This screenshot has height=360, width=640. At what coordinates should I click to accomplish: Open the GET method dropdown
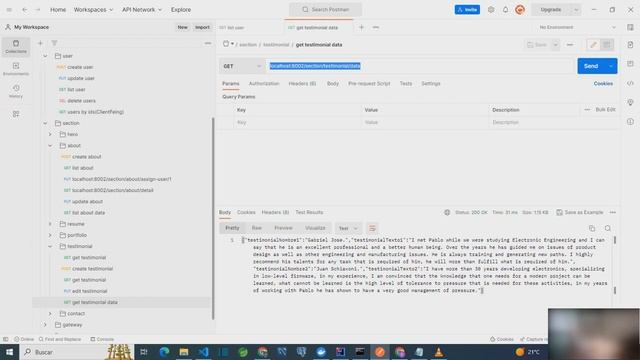[x=242, y=66]
